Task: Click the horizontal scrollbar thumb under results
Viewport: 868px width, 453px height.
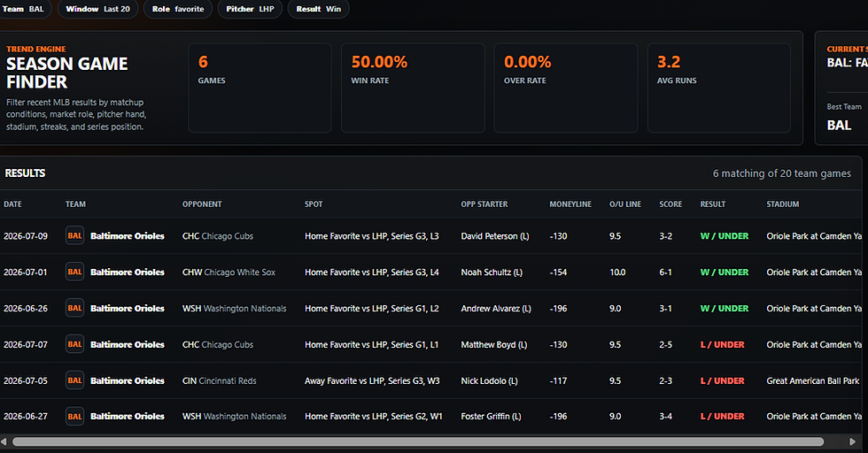Action: pyautogui.click(x=418, y=441)
